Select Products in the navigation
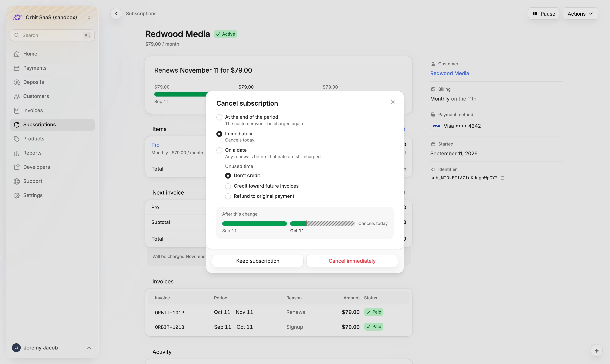The height and width of the screenshot is (364, 610). point(52,139)
